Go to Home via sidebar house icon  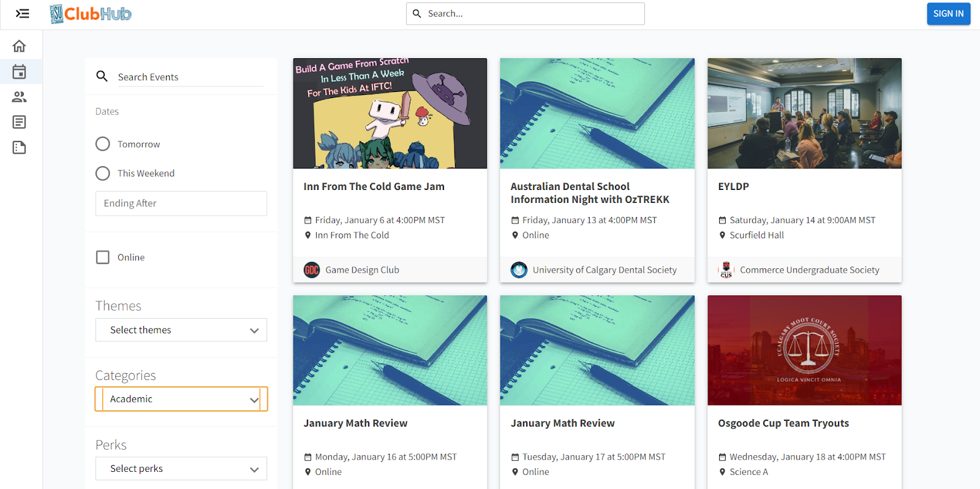click(x=20, y=46)
